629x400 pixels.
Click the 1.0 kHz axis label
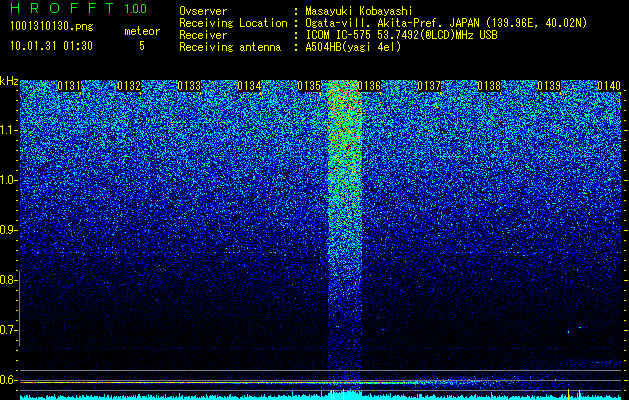pos(8,180)
